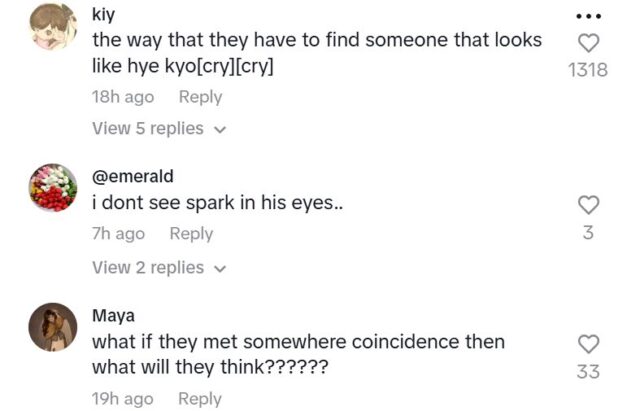Reply to @emerald's comment
The image size is (640, 411).
click(191, 233)
